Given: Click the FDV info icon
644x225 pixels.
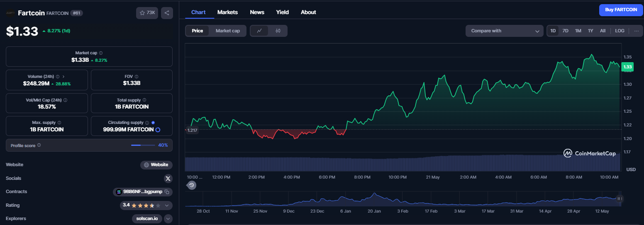Looking at the screenshot, I should 137,77.
